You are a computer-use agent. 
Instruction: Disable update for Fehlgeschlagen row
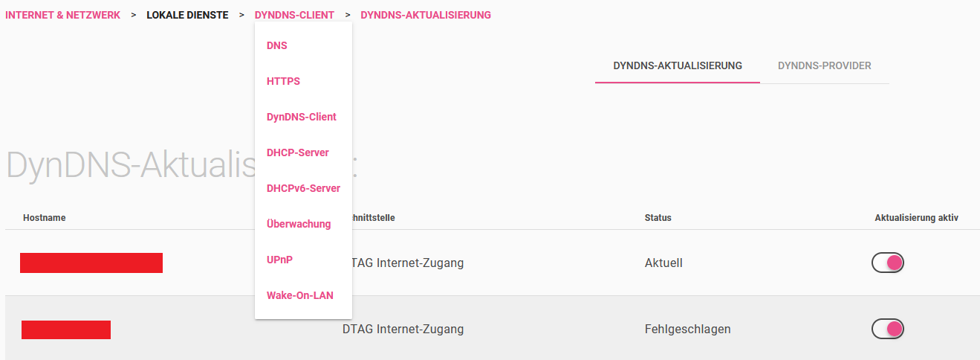pos(888,329)
